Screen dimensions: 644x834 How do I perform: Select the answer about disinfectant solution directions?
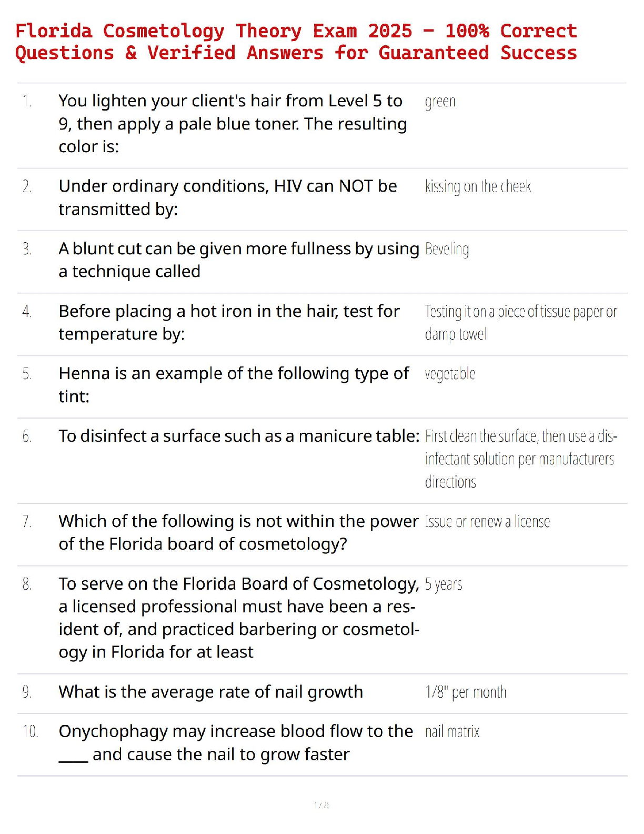520,459
